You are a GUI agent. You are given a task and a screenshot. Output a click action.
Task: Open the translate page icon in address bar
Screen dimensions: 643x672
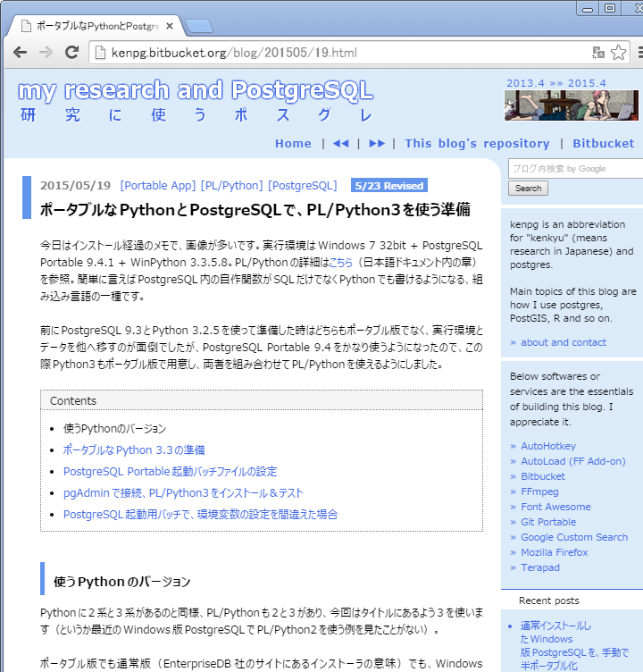[598, 53]
